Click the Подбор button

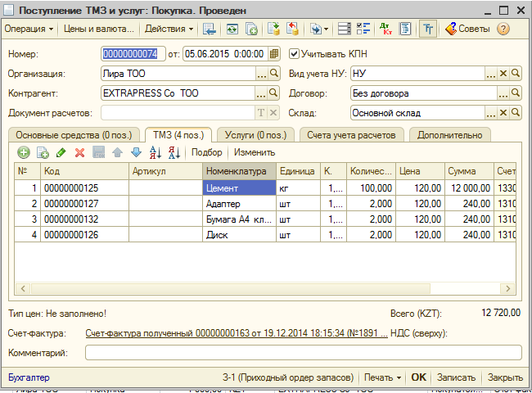coord(206,152)
